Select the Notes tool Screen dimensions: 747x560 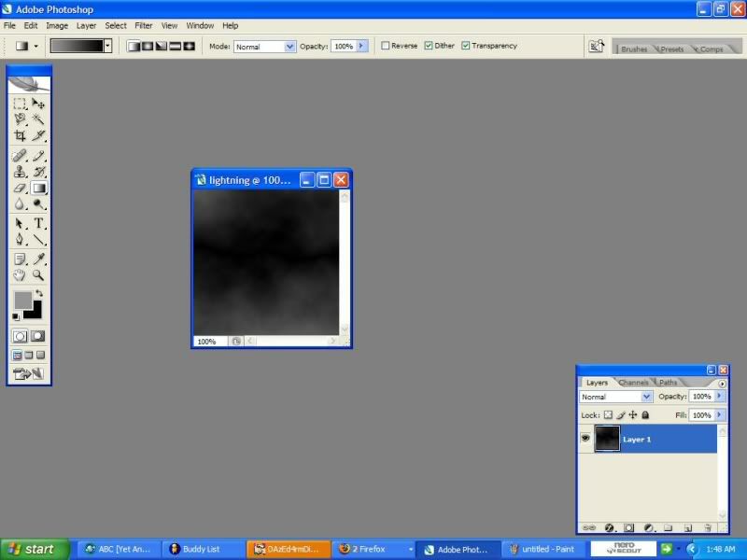pos(20,259)
